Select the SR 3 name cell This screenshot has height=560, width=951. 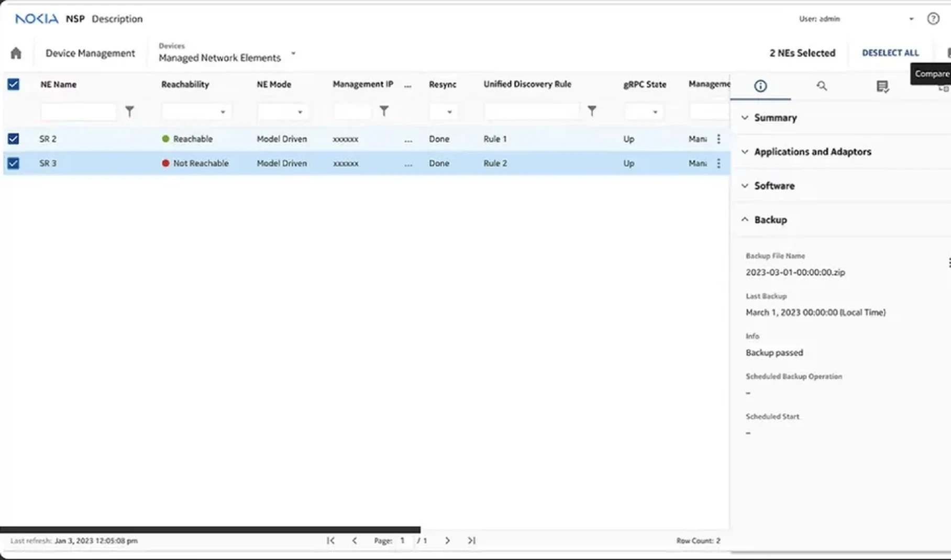(48, 163)
